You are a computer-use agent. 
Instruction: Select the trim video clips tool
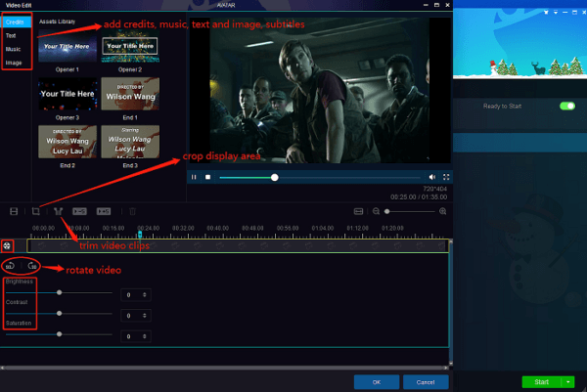pos(58,211)
